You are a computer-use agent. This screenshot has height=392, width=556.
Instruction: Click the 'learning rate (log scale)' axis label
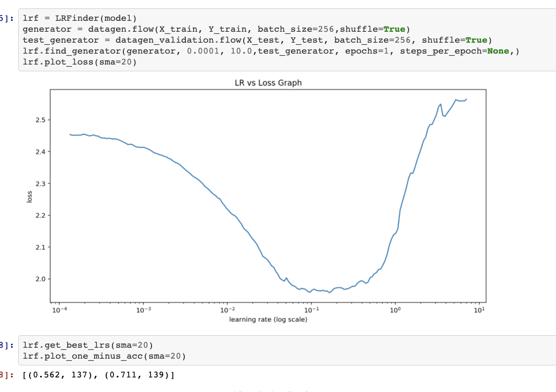[x=268, y=319]
